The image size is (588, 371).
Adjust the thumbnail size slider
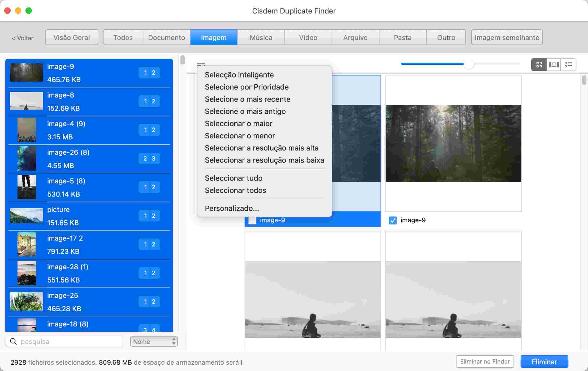tap(469, 64)
